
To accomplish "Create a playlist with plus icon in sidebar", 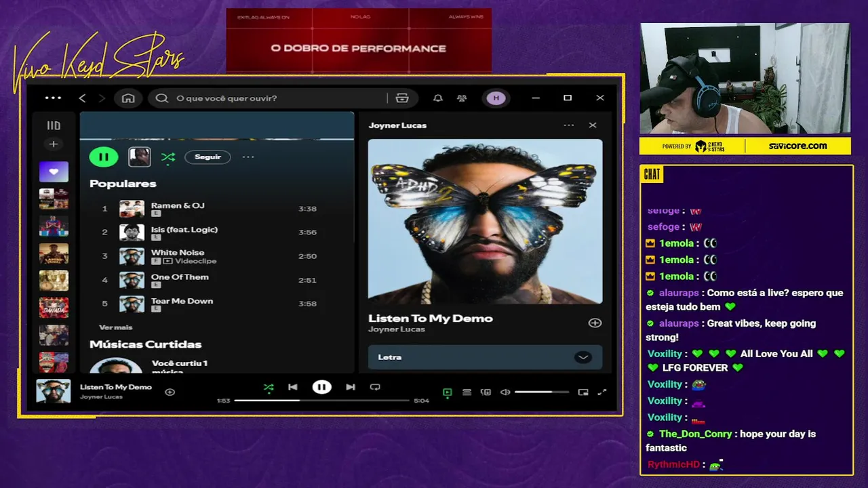I will click(54, 144).
